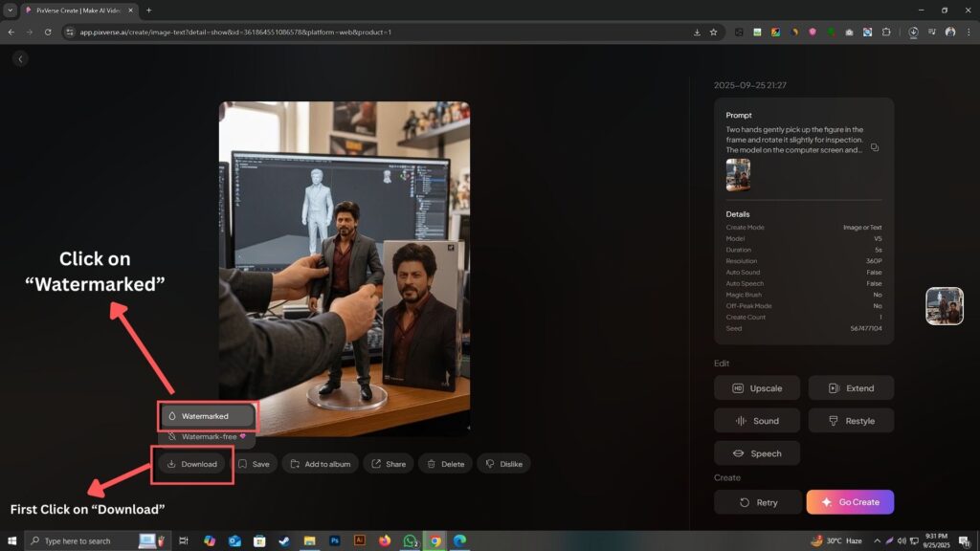Open the prompt reference image thumbnail
This screenshot has width=980, height=551.
(x=738, y=175)
